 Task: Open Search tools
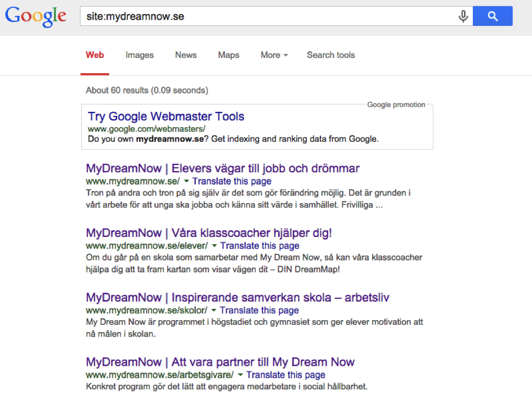[x=331, y=55]
